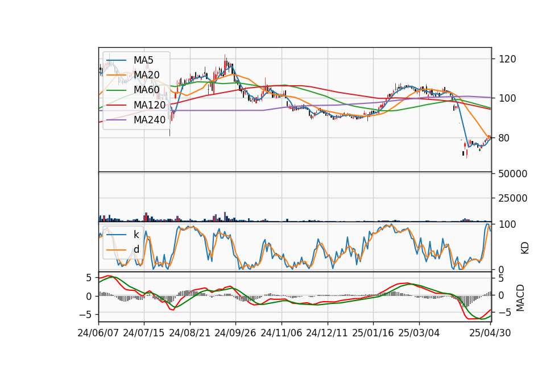Screen dimensions: 546x392
Task: Click the KD axis title
Action: pyautogui.click(x=525, y=248)
